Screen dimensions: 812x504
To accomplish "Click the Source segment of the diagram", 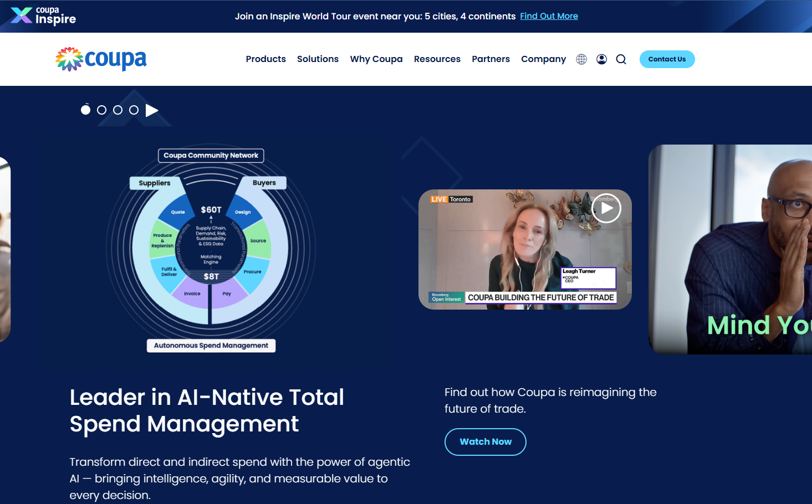I will pos(258,241).
